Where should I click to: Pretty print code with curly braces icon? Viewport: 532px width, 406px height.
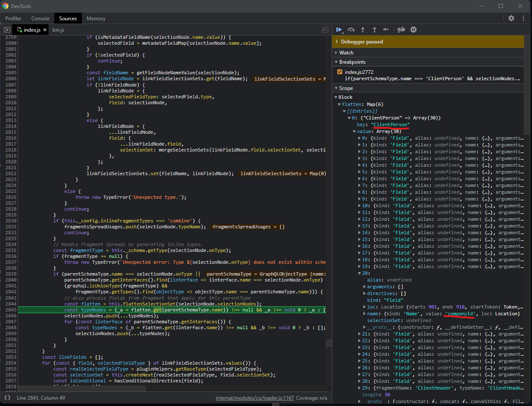coord(7,398)
